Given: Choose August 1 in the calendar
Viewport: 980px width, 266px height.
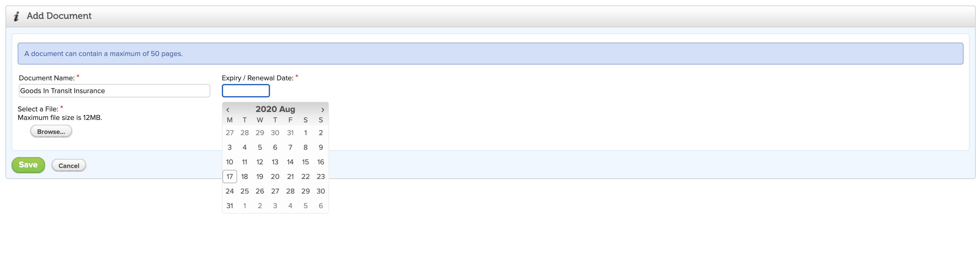Looking at the screenshot, I should pos(306,133).
